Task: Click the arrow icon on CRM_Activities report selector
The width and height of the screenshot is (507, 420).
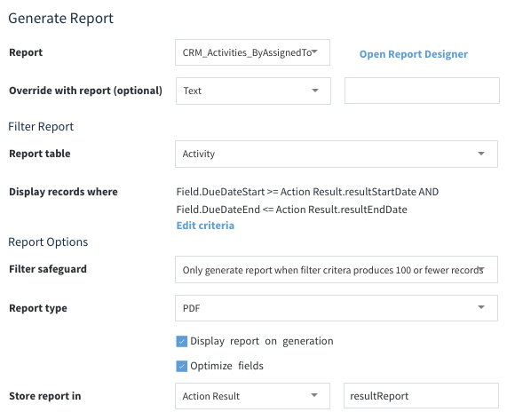Action: point(314,52)
